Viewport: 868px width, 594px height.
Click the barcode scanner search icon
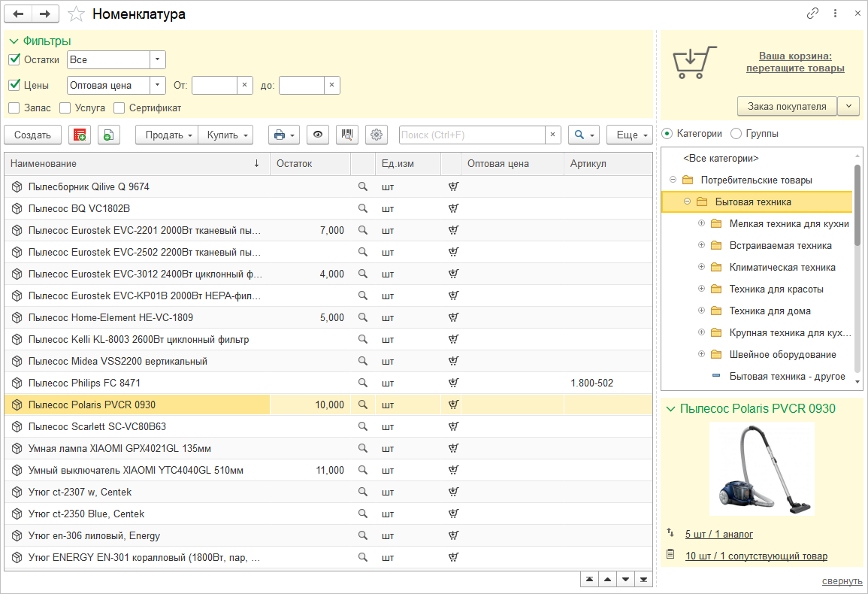pos(346,135)
